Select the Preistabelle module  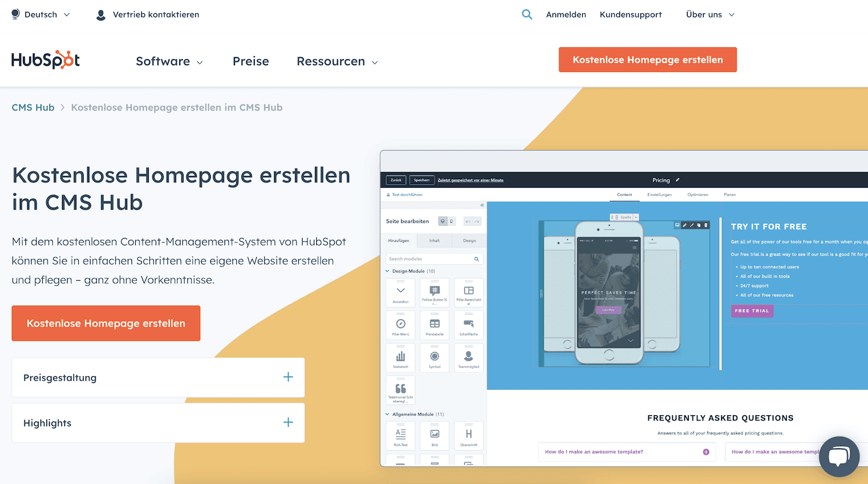click(x=435, y=325)
